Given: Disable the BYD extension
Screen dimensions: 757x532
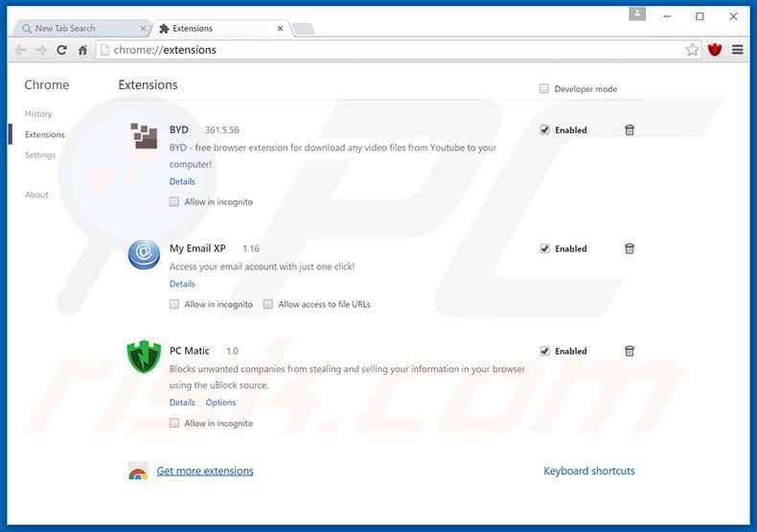Looking at the screenshot, I should tap(544, 129).
